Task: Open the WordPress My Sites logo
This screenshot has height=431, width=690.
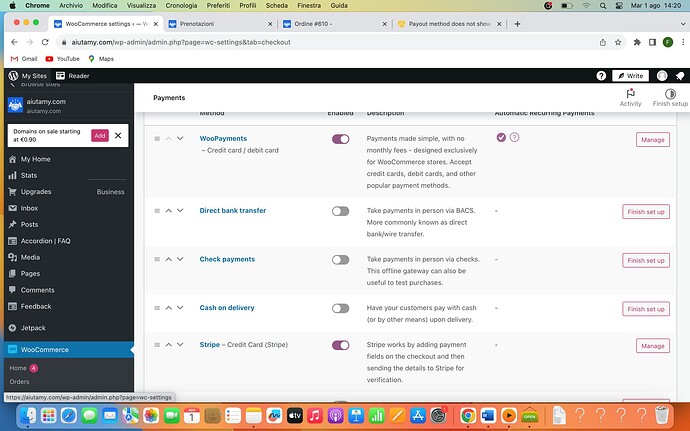Action: [x=13, y=76]
